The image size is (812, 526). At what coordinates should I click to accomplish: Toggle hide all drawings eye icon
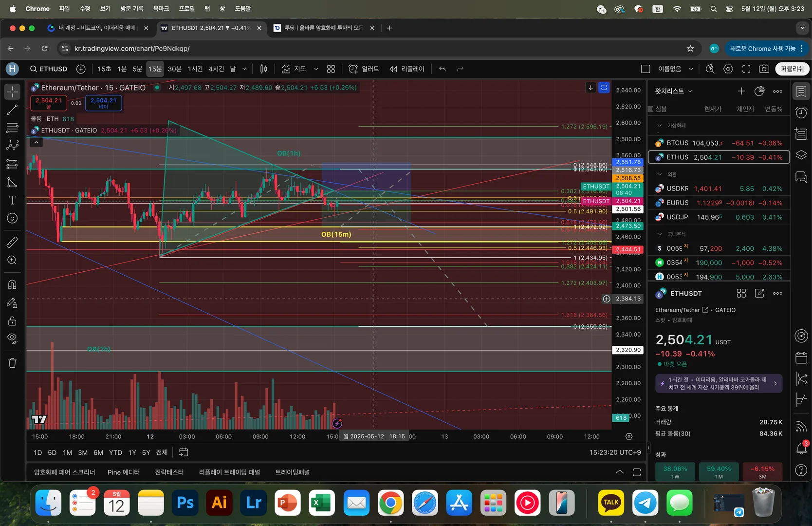pyautogui.click(x=12, y=338)
